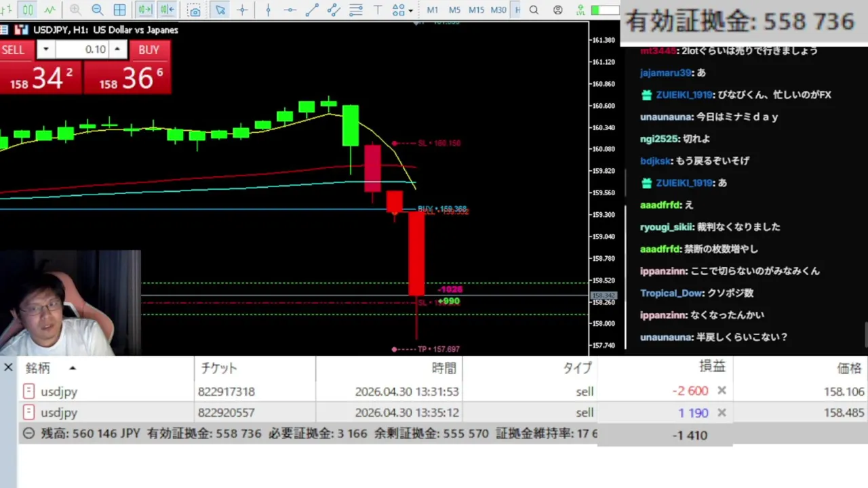This screenshot has height=488, width=868.
Task: Toggle chart shift from right edge
Action: point(167,10)
